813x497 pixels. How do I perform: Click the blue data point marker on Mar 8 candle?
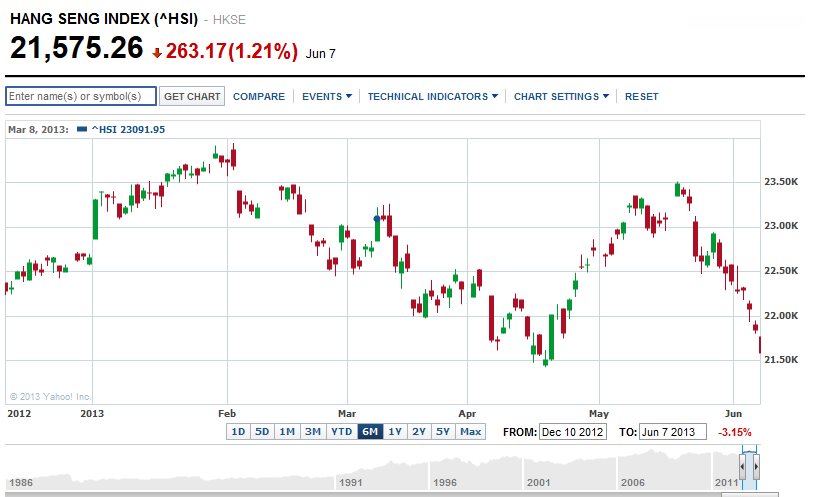tap(377, 219)
